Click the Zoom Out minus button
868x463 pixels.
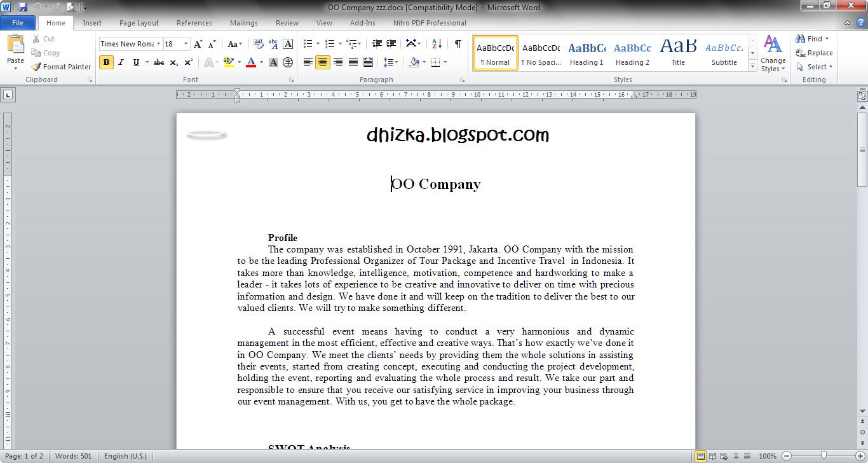coord(786,456)
